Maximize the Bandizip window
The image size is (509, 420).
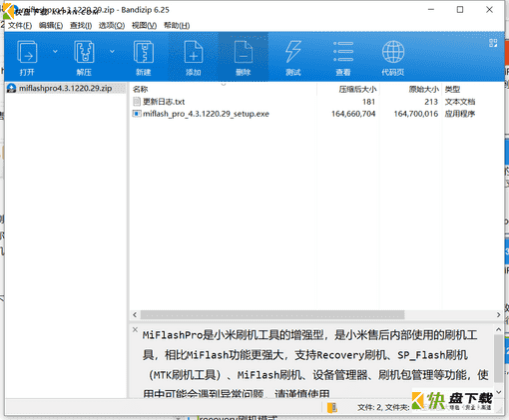coord(460,10)
